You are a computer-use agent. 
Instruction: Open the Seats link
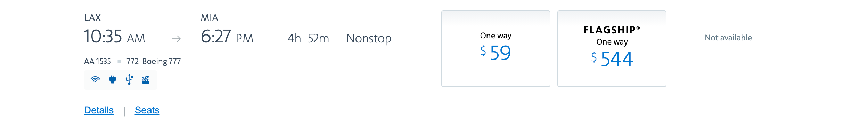pos(147,110)
